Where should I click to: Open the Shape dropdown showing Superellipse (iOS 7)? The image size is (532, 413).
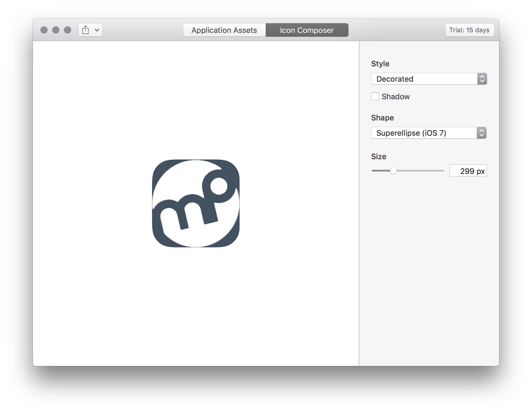click(429, 133)
